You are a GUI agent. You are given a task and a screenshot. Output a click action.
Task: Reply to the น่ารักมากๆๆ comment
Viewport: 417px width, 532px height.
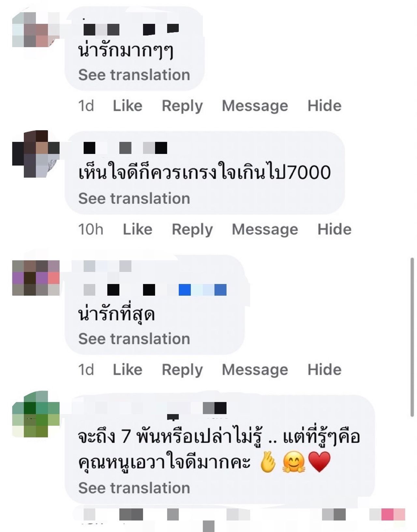pos(182,106)
